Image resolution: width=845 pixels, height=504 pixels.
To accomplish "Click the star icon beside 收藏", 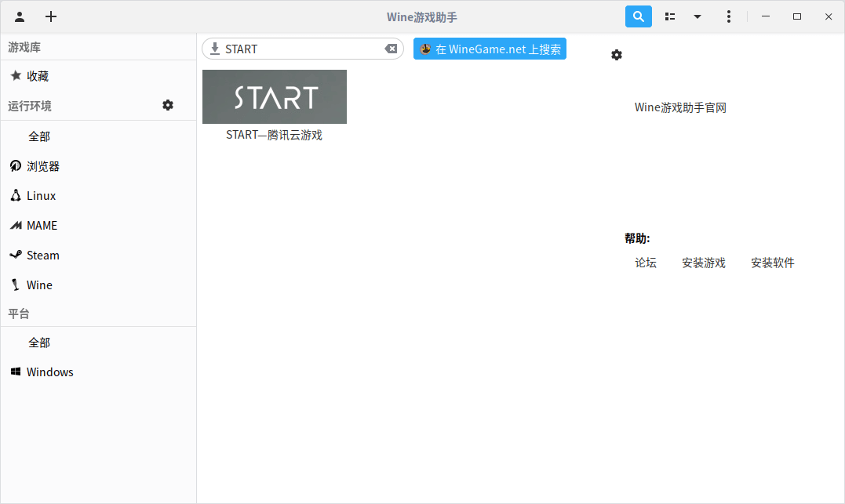I will (16, 76).
